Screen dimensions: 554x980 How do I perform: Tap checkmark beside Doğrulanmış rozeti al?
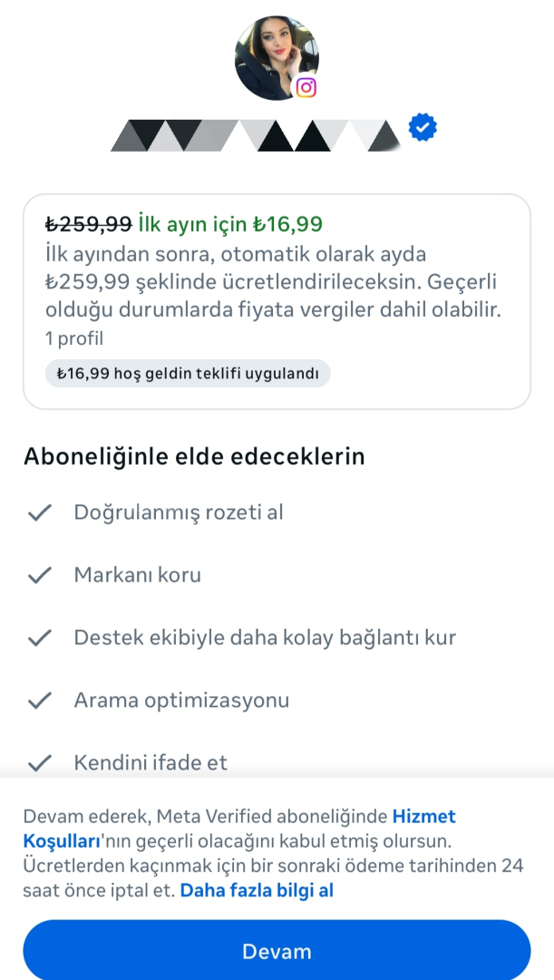point(39,513)
